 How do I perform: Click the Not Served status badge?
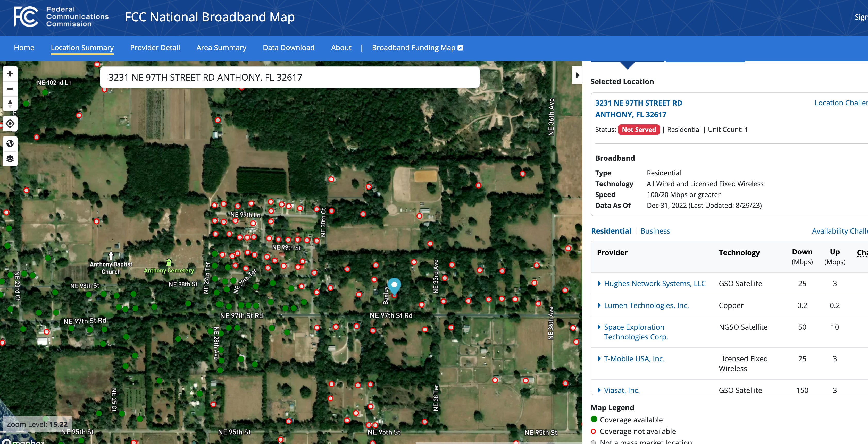pos(639,130)
